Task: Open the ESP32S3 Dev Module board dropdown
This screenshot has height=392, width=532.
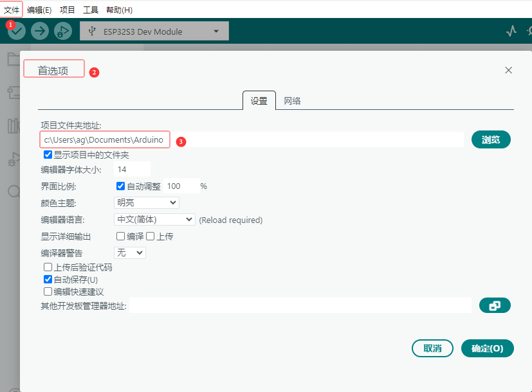Action: (x=154, y=31)
